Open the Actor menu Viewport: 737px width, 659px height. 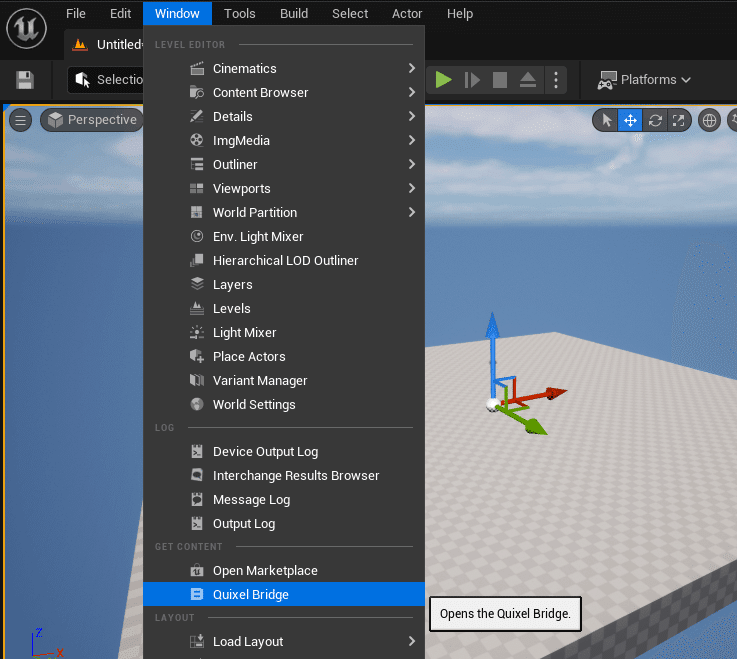point(407,14)
